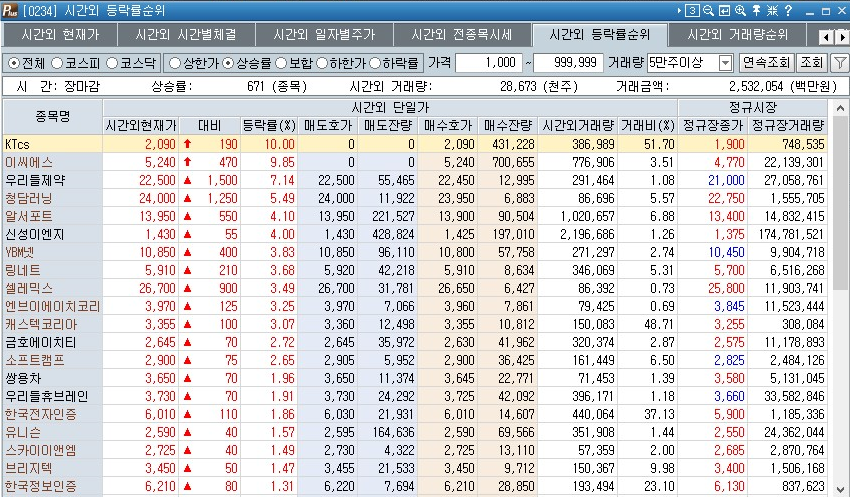The height and width of the screenshot is (497, 850).
Task: Select the 한국전자인증 stock name
Action: tap(41, 414)
